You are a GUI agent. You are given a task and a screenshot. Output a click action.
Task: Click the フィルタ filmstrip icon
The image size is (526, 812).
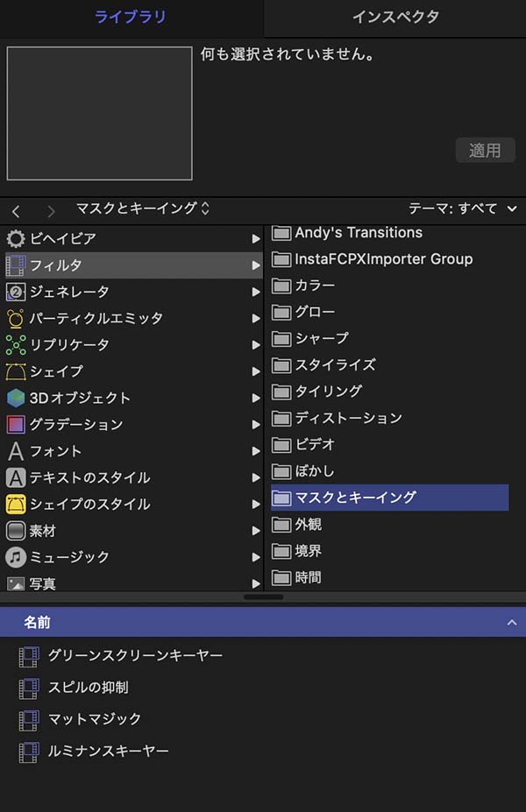(x=16, y=265)
